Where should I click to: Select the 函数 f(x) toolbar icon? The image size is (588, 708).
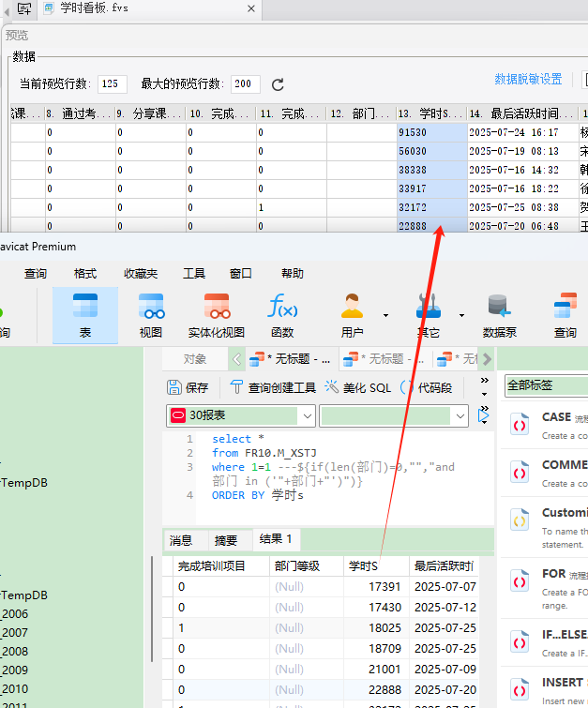(x=282, y=316)
